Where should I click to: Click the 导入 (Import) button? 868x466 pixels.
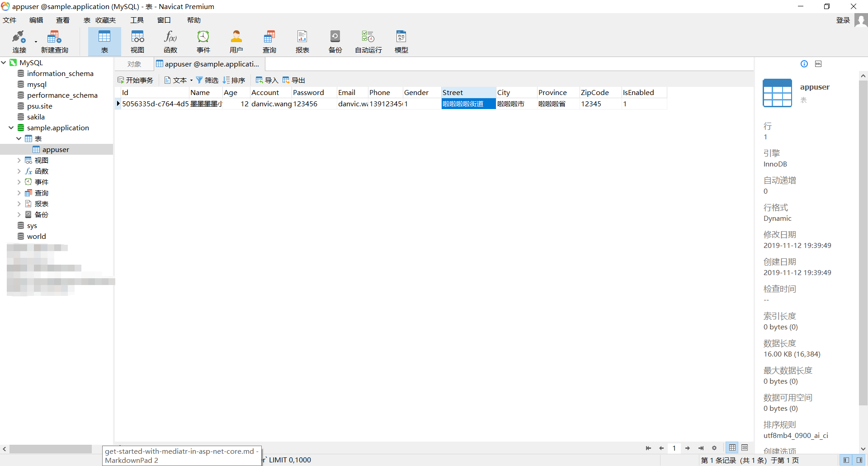[267, 80]
